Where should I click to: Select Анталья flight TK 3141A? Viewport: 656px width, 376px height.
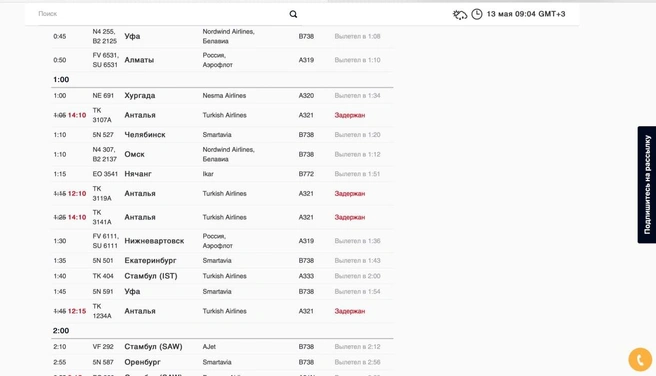(x=222, y=217)
